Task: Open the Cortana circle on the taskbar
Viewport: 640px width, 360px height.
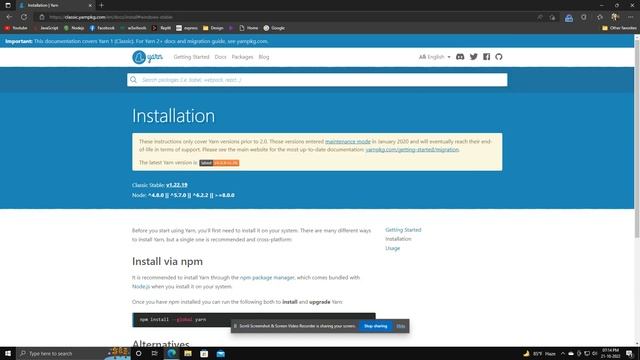Action: [138, 353]
